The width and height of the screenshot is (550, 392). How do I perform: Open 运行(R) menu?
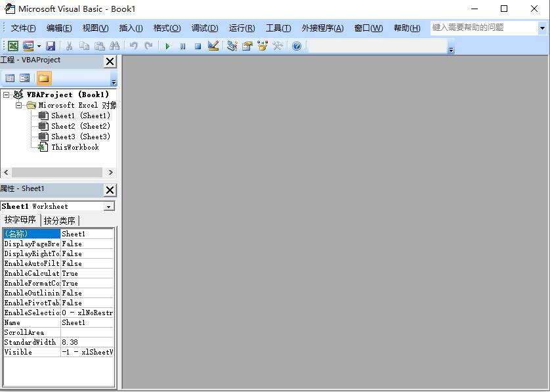(x=242, y=28)
